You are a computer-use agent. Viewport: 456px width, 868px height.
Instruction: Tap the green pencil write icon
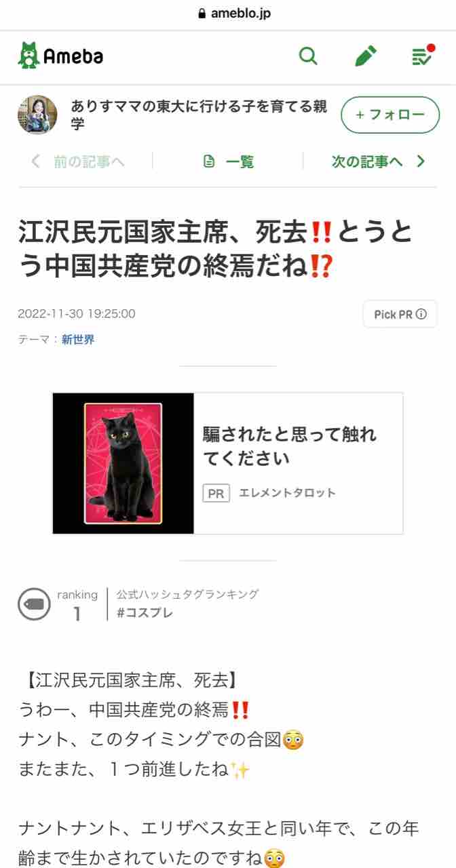click(x=366, y=56)
